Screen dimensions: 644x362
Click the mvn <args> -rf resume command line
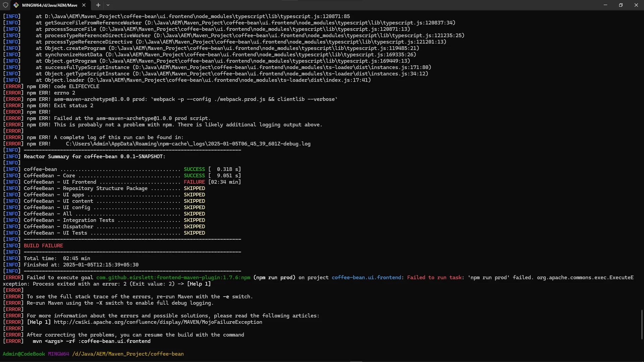tap(92, 341)
